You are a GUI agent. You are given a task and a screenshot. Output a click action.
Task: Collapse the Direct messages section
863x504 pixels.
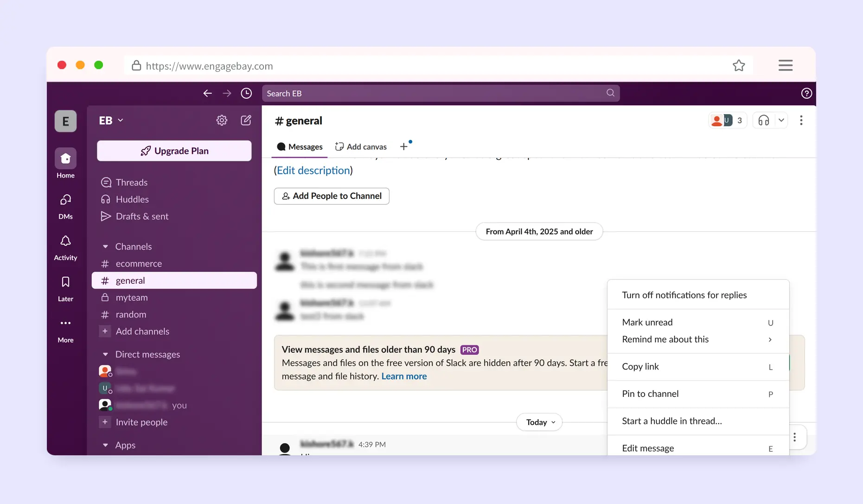click(x=105, y=354)
